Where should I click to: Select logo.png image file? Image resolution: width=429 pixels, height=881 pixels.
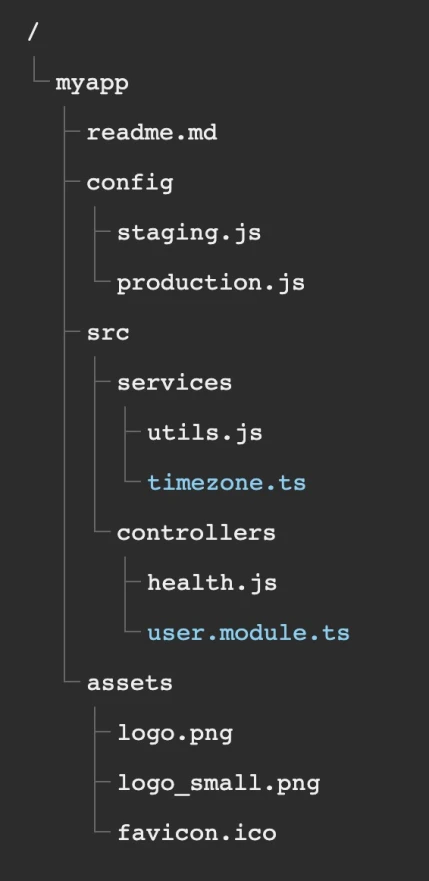click(x=175, y=734)
